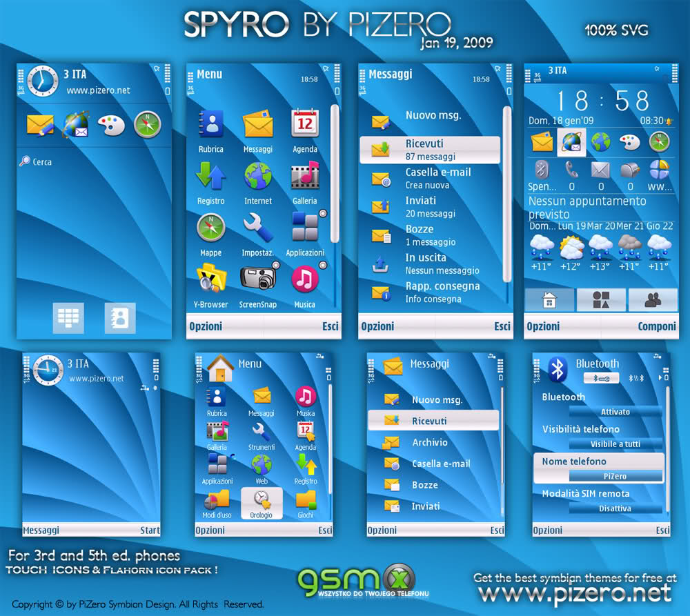The width and height of the screenshot is (690, 616).
Task: Select Archivio in small Messaggi list
Action: [430, 442]
